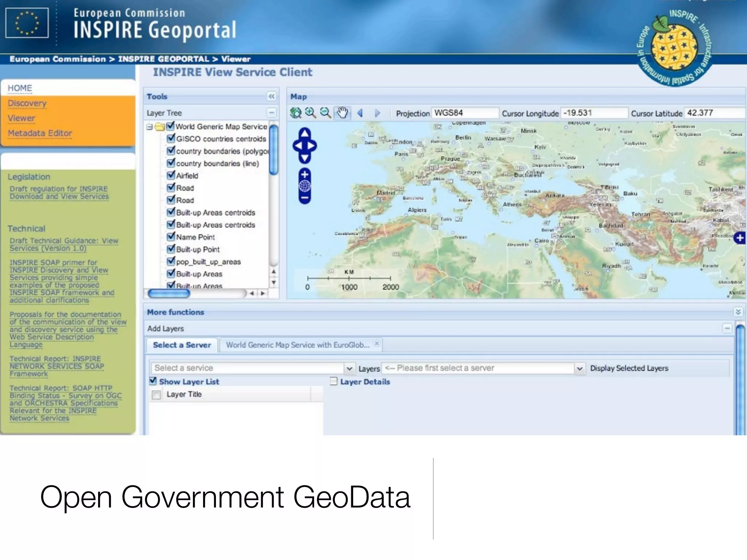
Task: Select the zoom in magnifier tool
Action: point(310,113)
